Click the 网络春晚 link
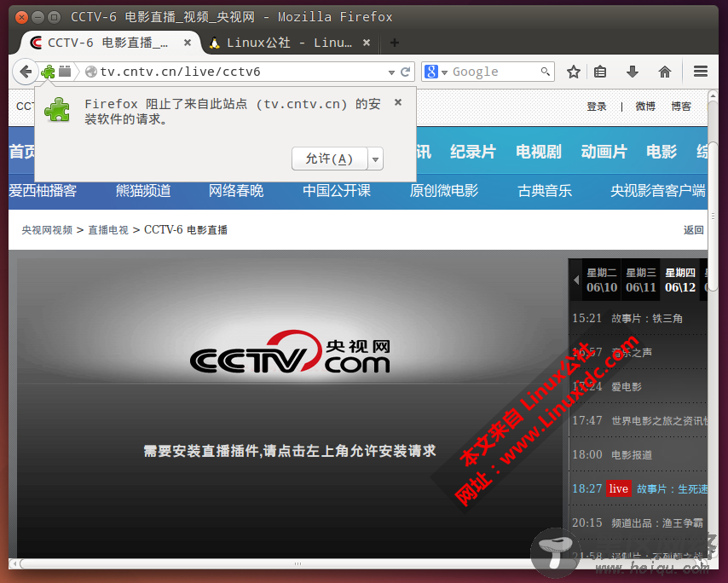Viewport: 728px width, 583px height. tap(236, 191)
